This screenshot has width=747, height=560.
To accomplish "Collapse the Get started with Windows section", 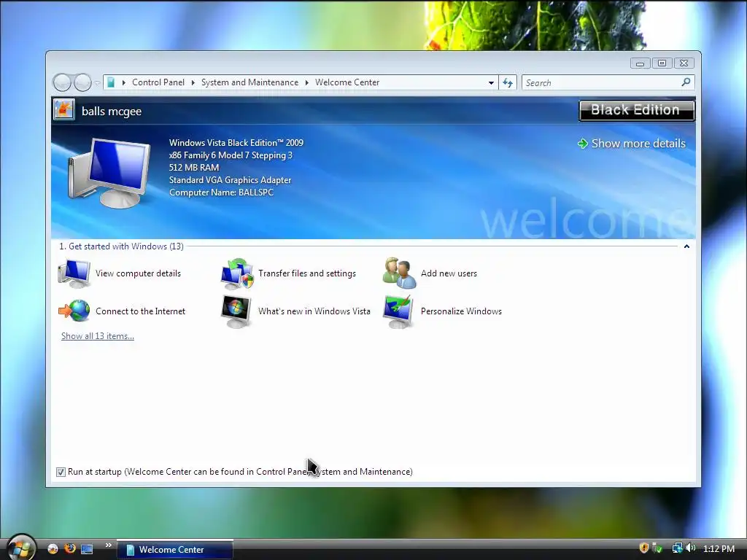I will tap(686, 246).
